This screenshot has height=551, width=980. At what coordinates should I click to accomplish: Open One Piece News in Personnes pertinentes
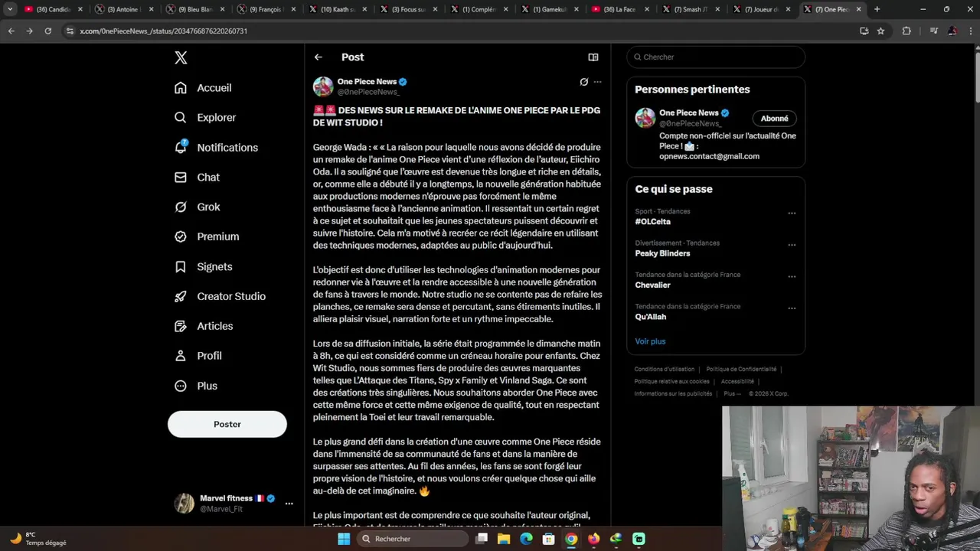pyautogui.click(x=688, y=113)
